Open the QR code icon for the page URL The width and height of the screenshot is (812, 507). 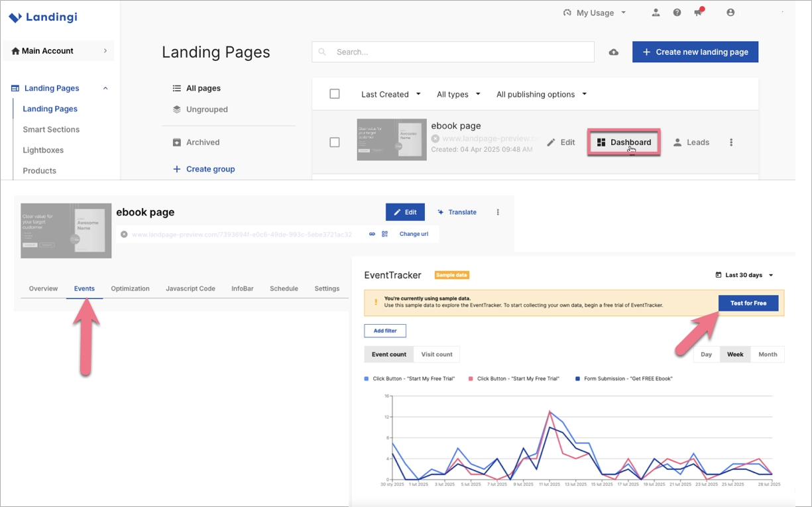(x=384, y=234)
